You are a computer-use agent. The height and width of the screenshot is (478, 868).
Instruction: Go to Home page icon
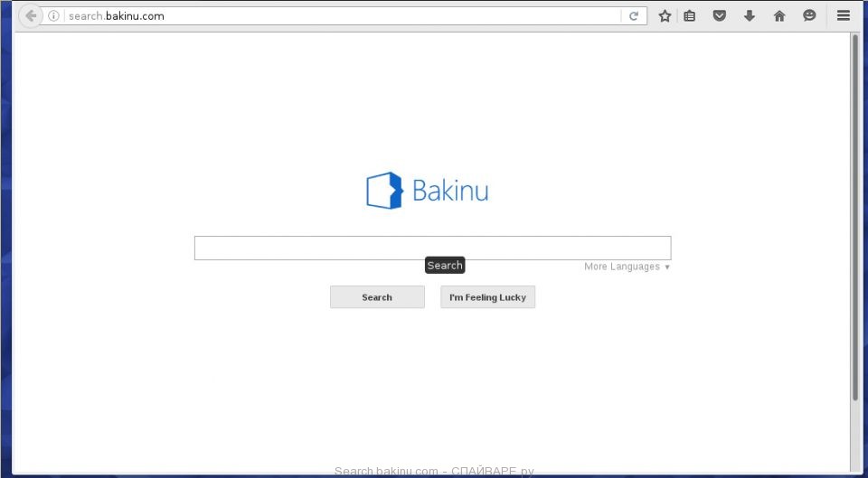click(x=779, y=16)
